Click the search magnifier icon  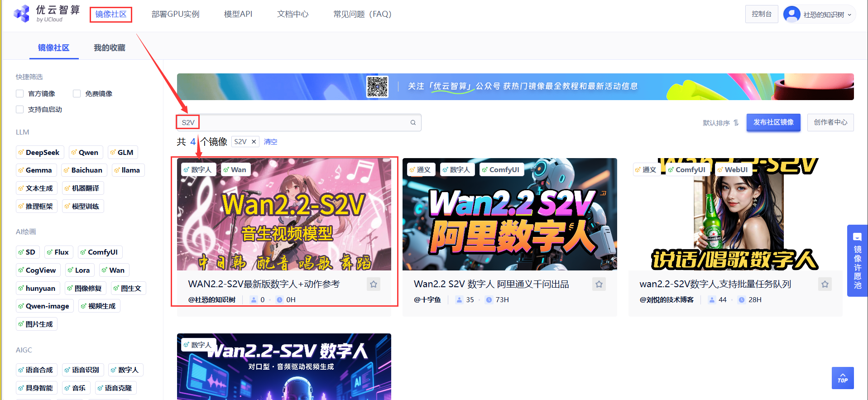[x=413, y=122]
